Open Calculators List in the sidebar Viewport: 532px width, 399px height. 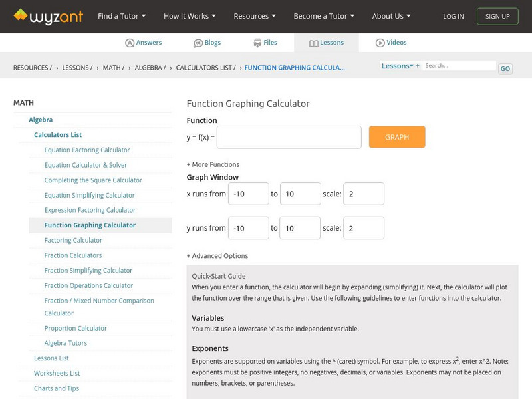58,135
